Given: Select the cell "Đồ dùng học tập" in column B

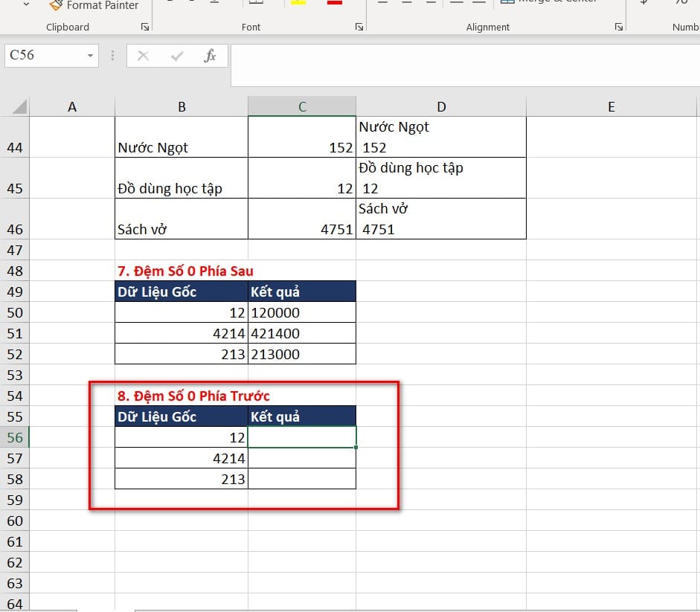Looking at the screenshot, I should click(x=182, y=178).
